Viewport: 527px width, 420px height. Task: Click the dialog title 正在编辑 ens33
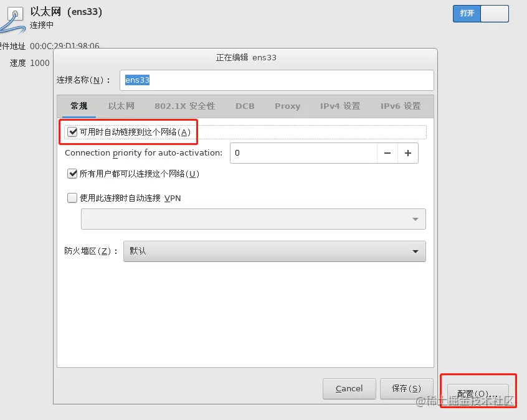[x=246, y=58]
